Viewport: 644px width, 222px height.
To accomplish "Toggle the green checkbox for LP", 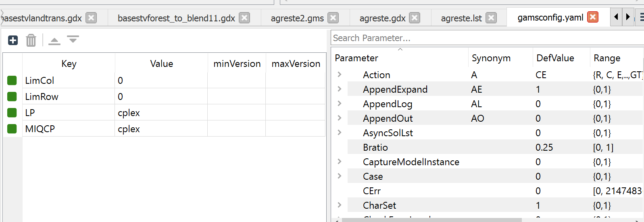I will 12,113.
